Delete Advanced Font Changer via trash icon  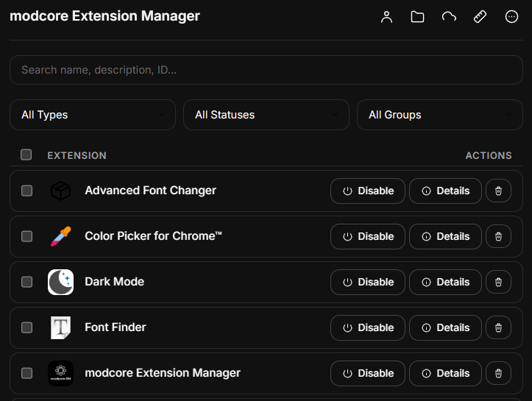click(x=498, y=191)
